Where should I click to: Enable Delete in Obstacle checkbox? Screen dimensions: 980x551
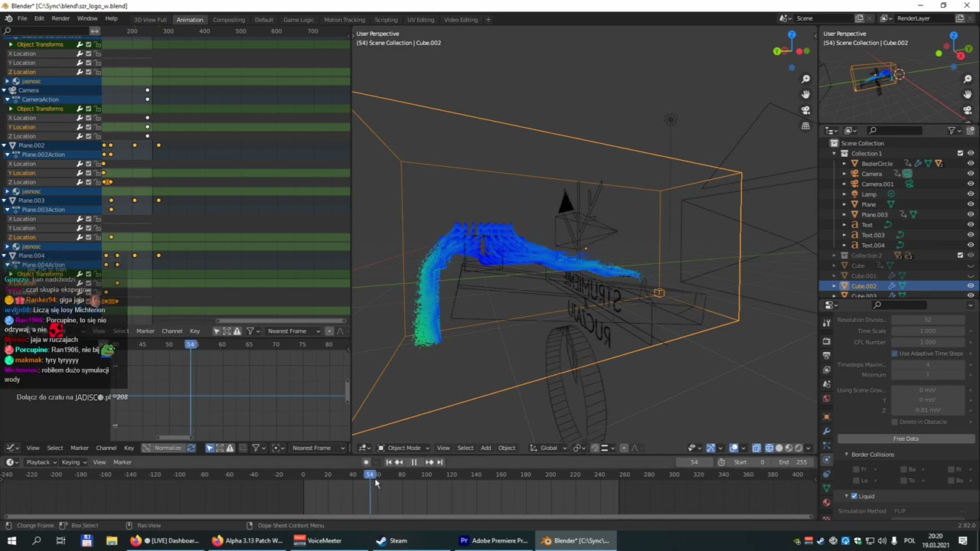(894, 422)
